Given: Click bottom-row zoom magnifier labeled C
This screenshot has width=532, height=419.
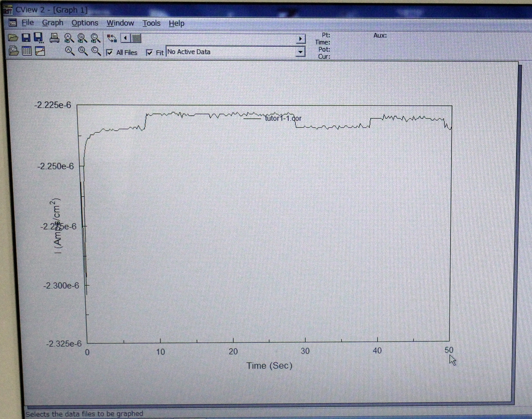Looking at the screenshot, I should point(96,51).
